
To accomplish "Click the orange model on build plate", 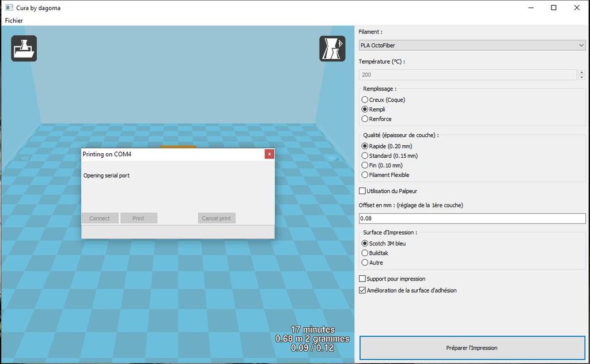I will [x=178, y=147].
